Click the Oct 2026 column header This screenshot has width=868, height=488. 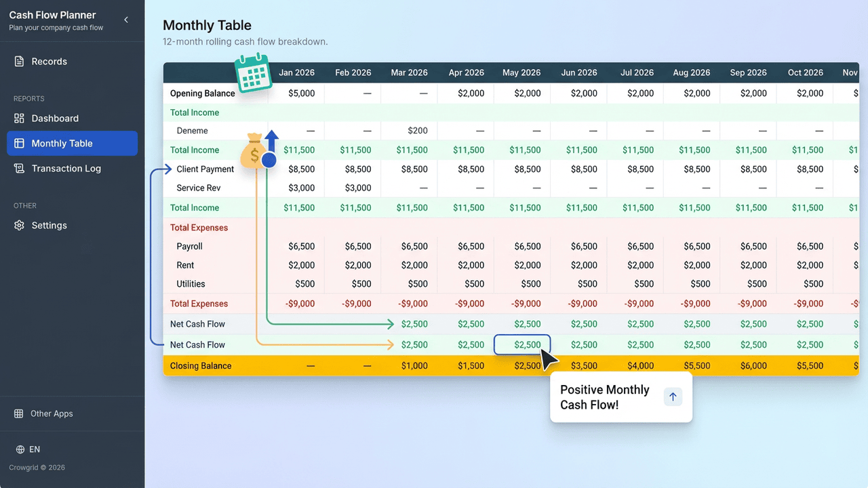pyautogui.click(x=806, y=73)
